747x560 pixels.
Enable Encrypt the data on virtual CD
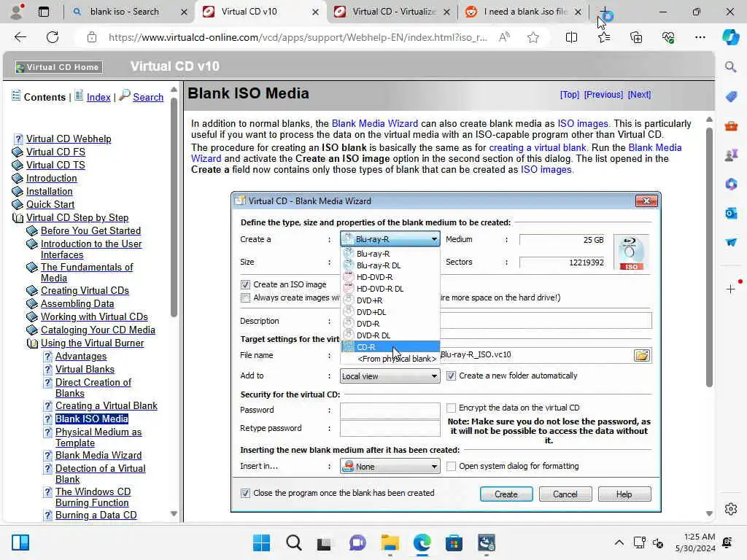(451, 408)
